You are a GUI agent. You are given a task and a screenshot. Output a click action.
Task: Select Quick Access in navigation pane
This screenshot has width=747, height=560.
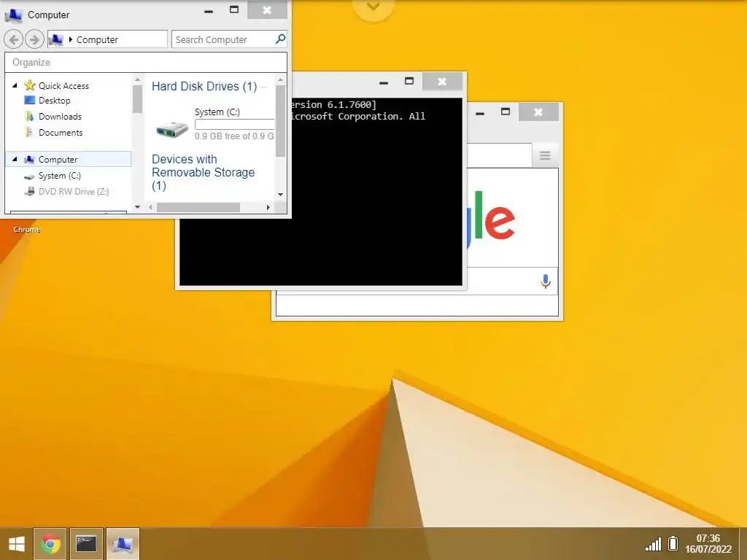pos(63,86)
